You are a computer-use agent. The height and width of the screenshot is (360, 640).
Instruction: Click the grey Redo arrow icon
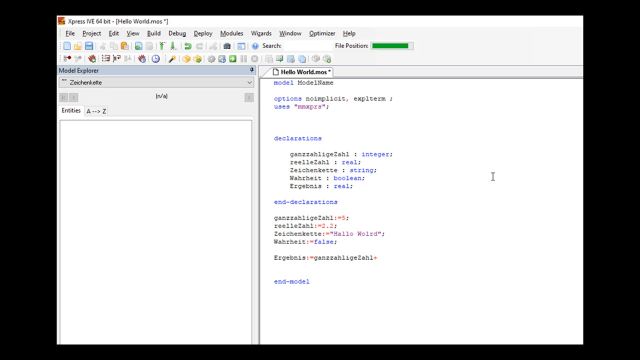(x=200, y=46)
